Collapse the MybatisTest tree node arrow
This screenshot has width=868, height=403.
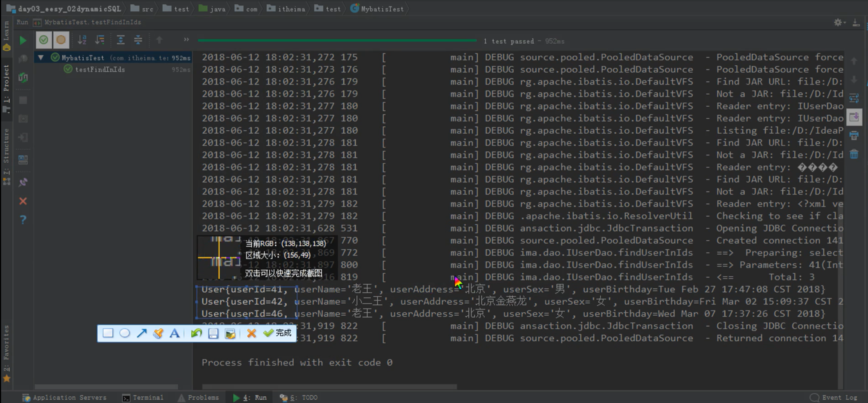click(x=41, y=58)
